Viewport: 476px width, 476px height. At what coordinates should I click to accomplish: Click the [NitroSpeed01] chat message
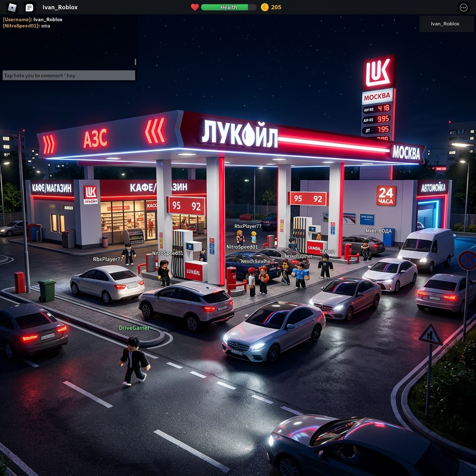26,26
